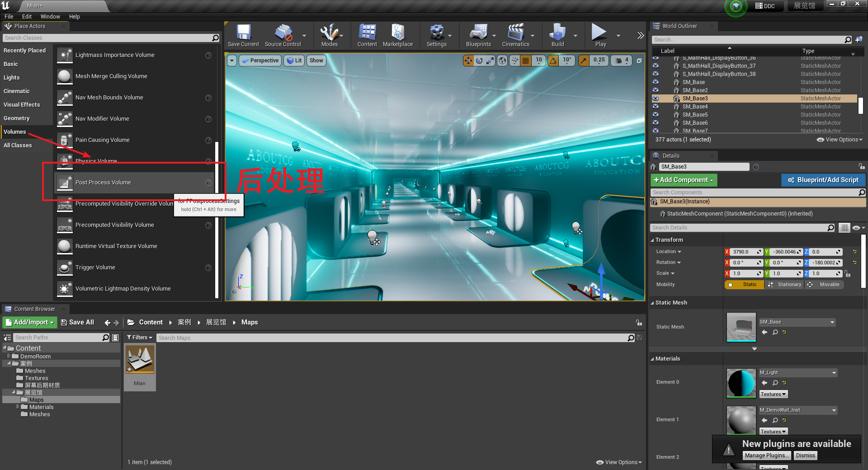The width and height of the screenshot is (868, 470).
Task: Select the Mian map thumbnail
Action: click(139, 359)
